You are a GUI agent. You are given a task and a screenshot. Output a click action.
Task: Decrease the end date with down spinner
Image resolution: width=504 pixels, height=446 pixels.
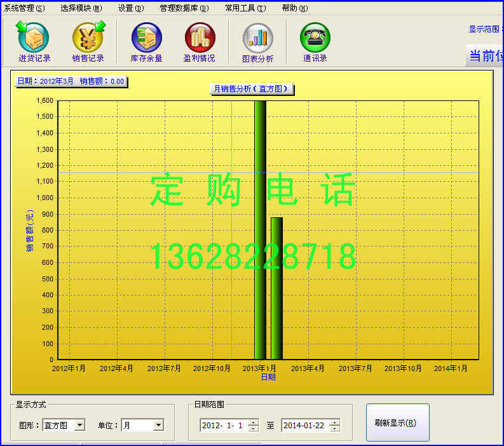(334, 429)
